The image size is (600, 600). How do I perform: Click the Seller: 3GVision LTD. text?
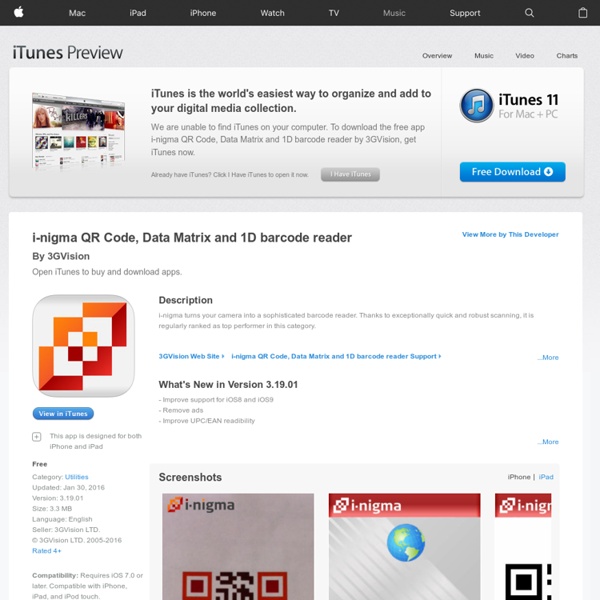tap(66, 530)
